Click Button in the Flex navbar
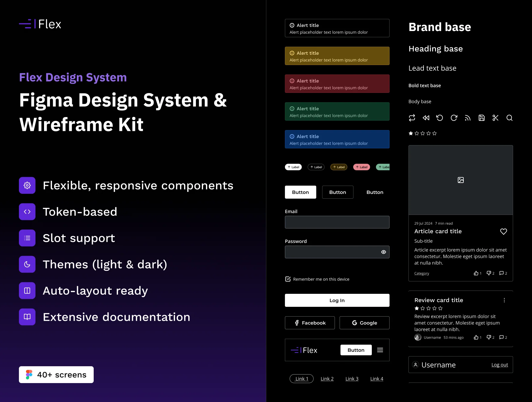The height and width of the screenshot is (402, 532). tap(356, 350)
